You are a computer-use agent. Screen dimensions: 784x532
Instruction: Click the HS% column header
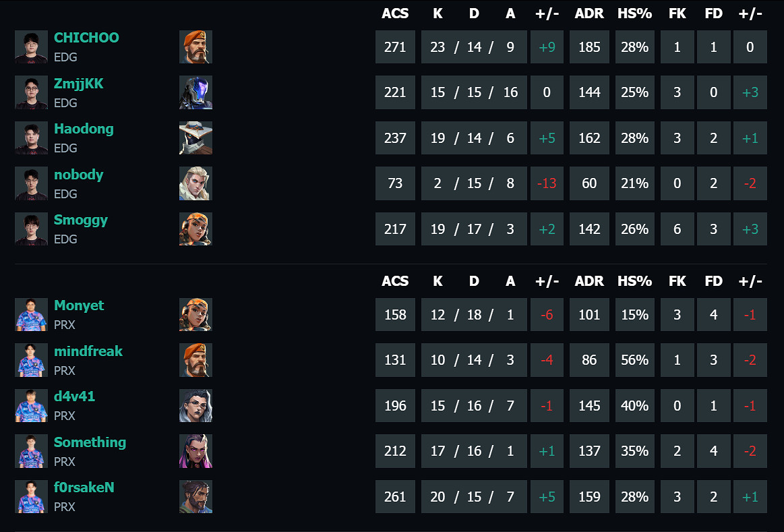[x=634, y=13]
